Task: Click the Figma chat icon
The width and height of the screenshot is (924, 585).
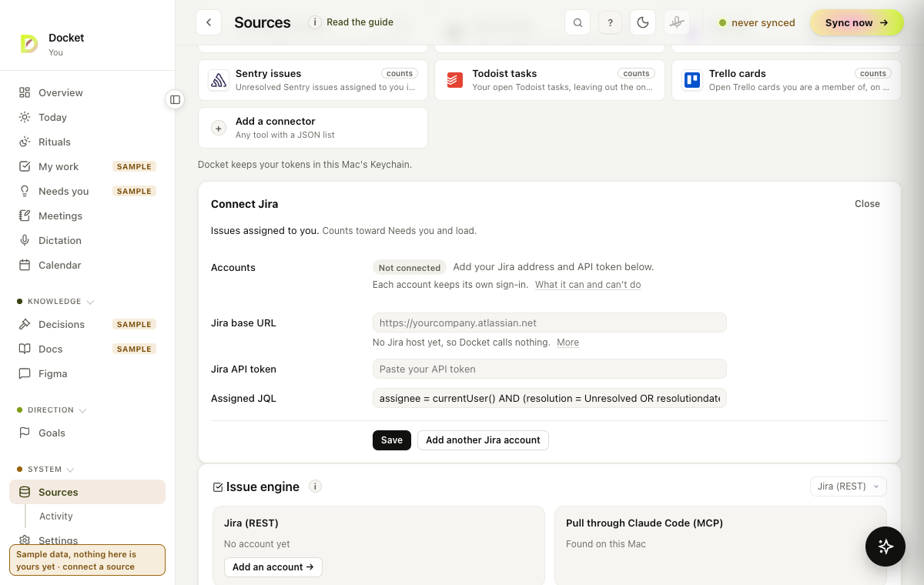Action: click(x=25, y=373)
